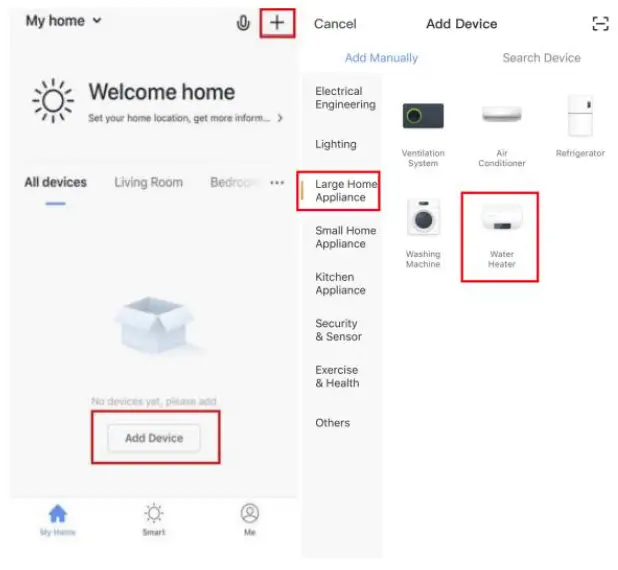Open the home location info chevron

[x=280, y=118]
